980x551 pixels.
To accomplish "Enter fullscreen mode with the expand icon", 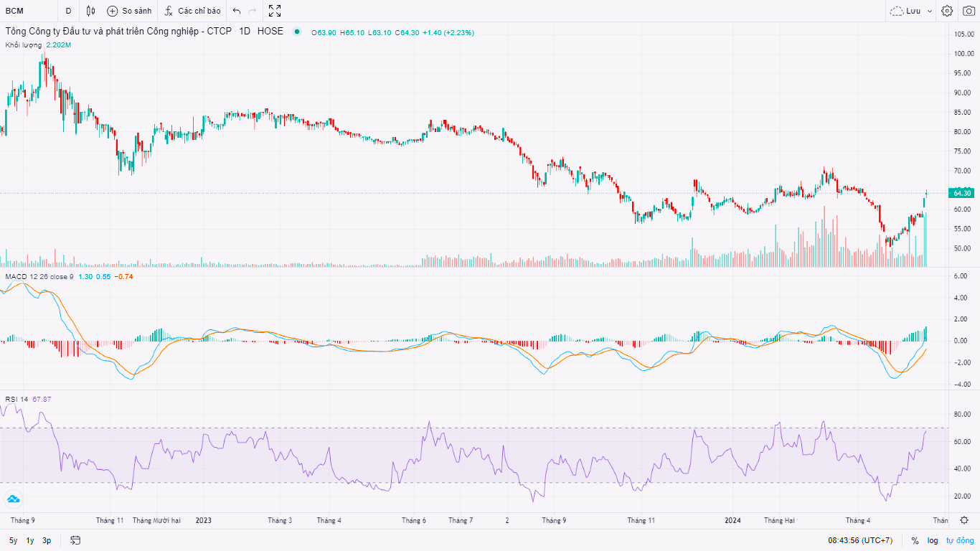I will click(275, 11).
